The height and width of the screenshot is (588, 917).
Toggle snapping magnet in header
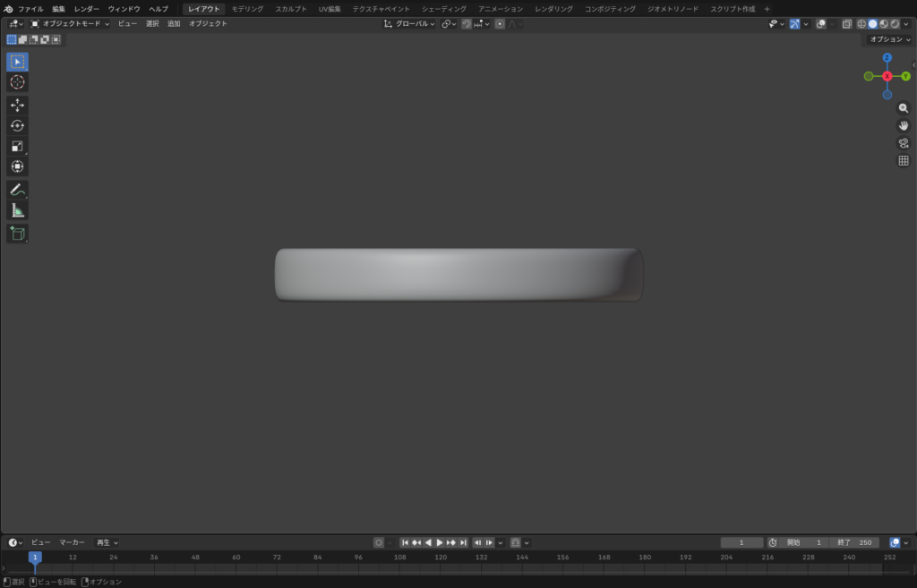click(x=467, y=23)
